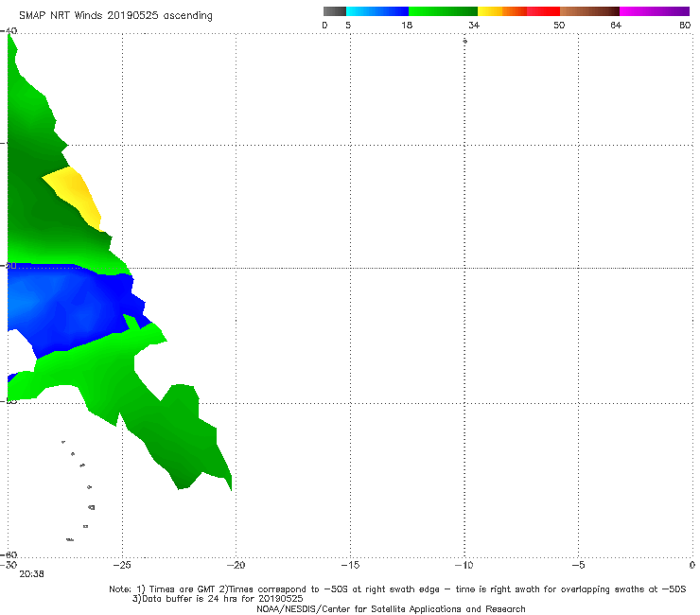Click the gray segment of the color bar
This screenshot has width=700, height=615.
[x=335, y=11]
